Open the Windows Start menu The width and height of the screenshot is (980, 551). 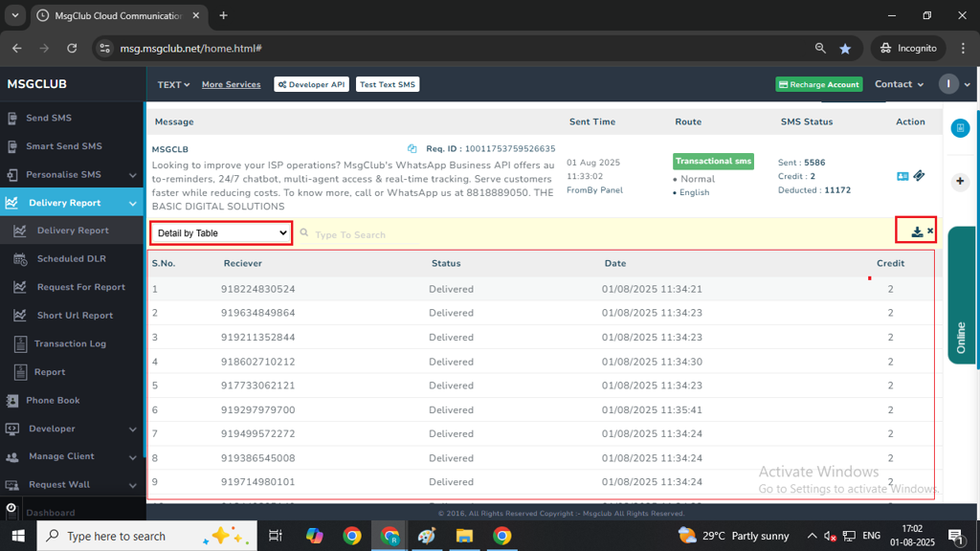[x=18, y=536]
